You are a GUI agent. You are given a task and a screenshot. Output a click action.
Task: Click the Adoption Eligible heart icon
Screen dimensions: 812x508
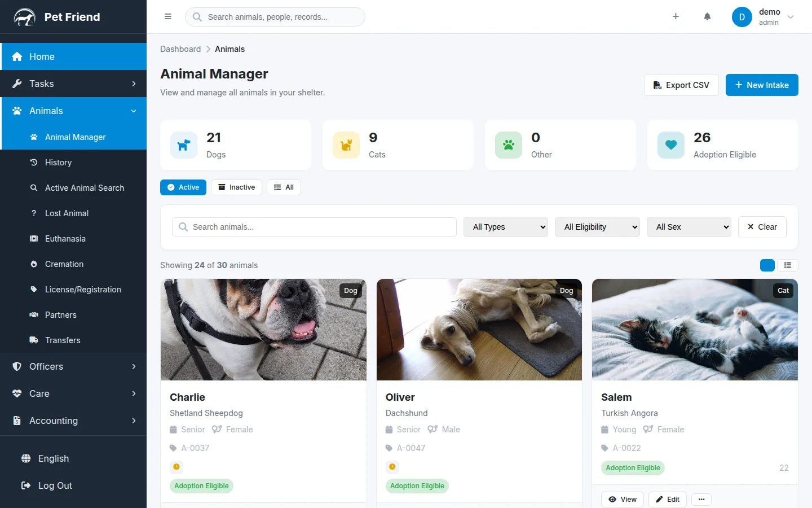tap(670, 144)
